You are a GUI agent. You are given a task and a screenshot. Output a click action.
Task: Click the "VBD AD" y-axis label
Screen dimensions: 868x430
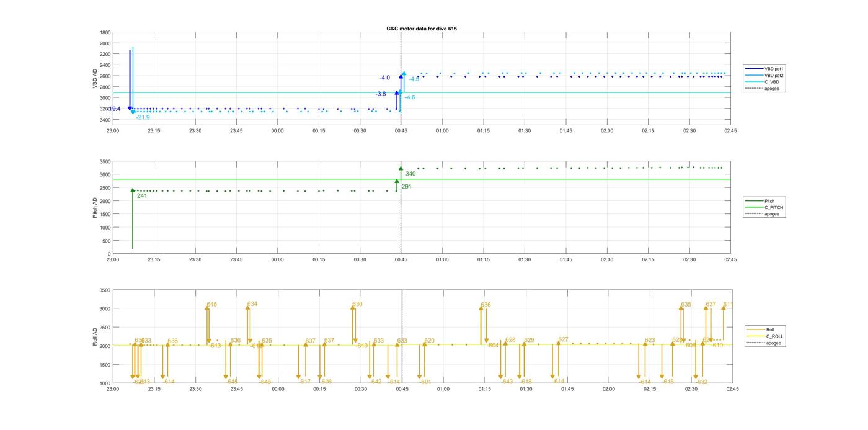[x=95, y=78]
